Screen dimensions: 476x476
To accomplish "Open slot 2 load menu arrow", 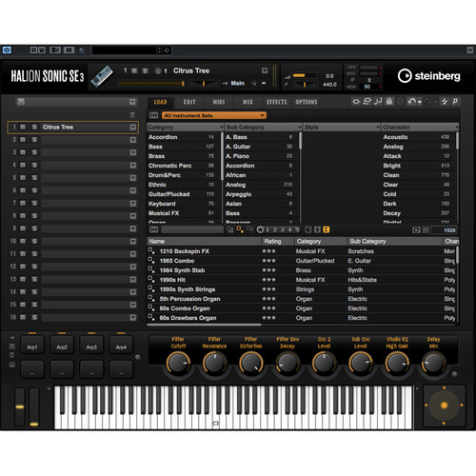I will [132, 140].
